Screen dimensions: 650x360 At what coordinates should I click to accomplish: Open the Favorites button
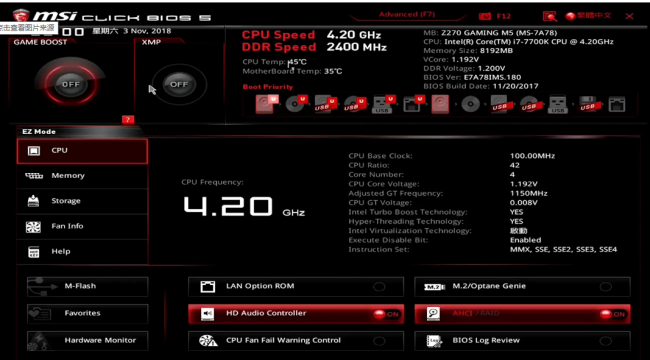87,314
